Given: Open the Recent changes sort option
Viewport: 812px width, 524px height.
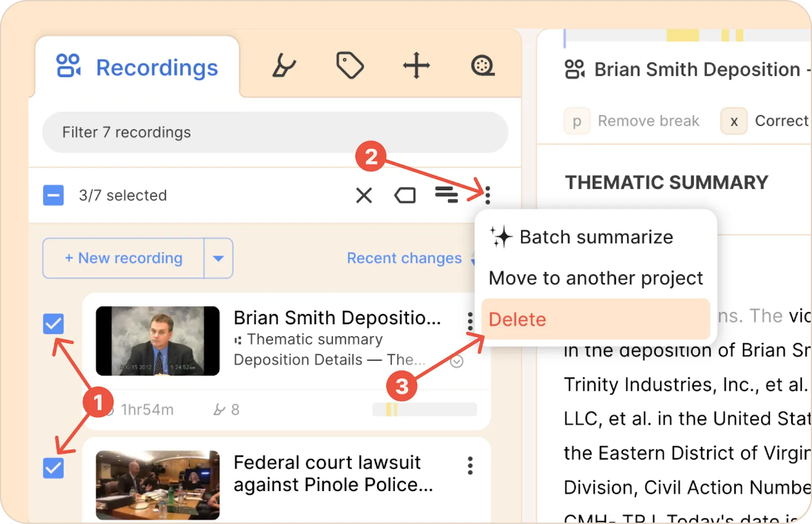Looking at the screenshot, I should [404, 258].
